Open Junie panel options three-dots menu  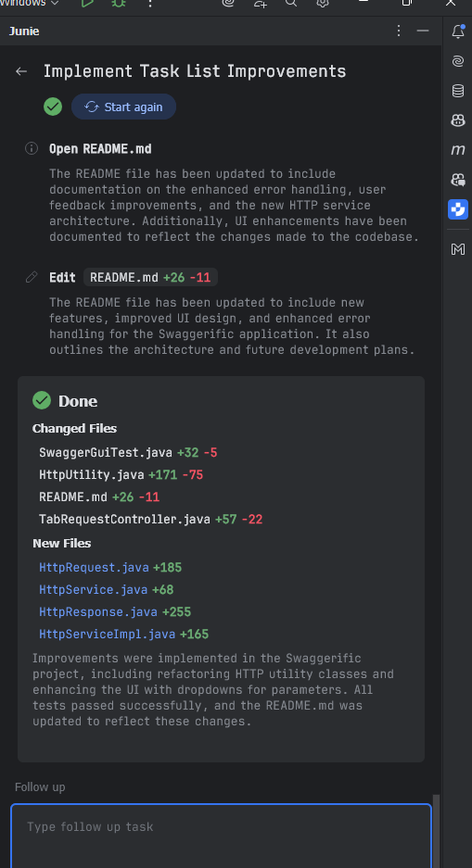[399, 31]
